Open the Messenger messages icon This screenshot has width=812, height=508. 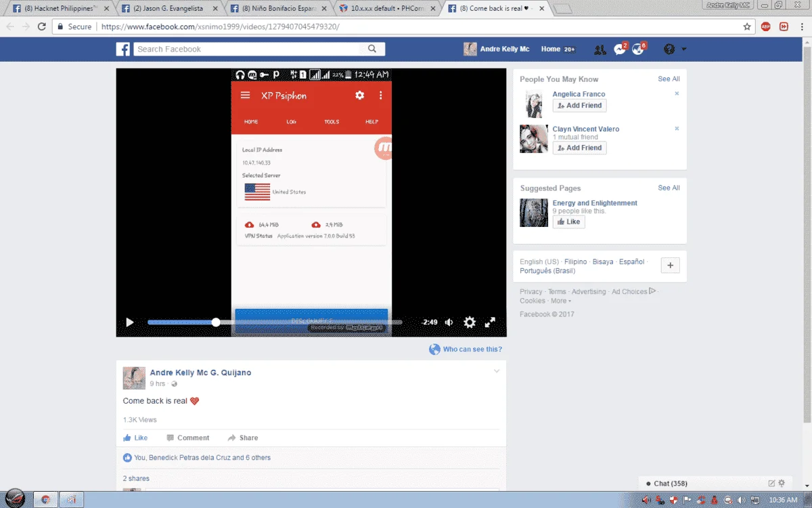[619, 49]
